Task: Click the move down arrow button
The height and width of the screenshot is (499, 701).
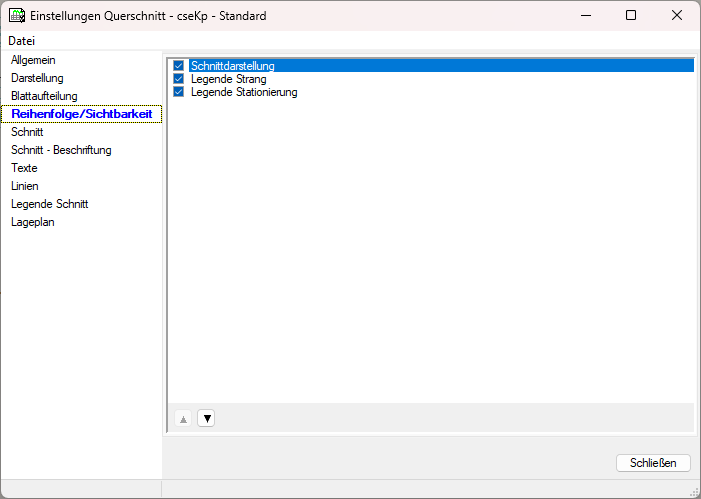Action: coord(206,418)
